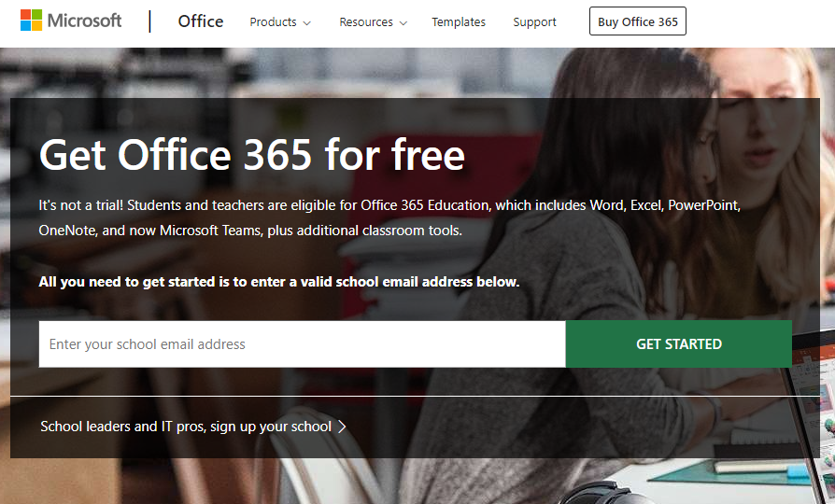Click the 'All you need to get started' sentence
The height and width of the screenshot is (504, 835).
click(x=278, y=282)
